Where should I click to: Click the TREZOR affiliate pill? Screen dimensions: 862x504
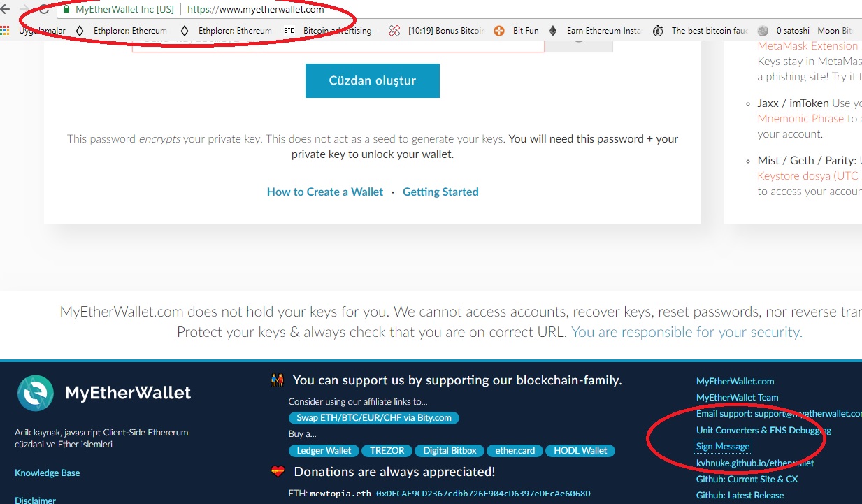click(x=387, y=451)
